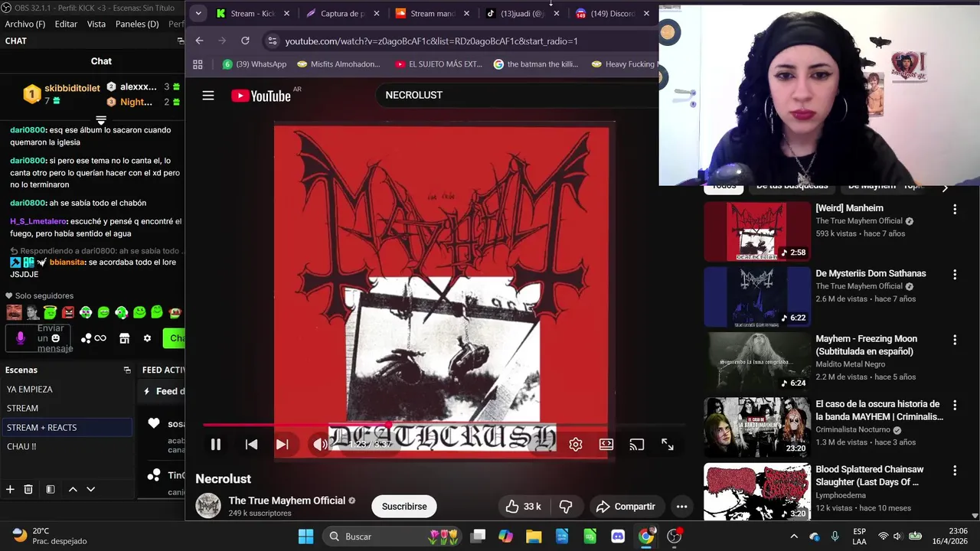Open YouTube hamburger guide menu
This screenshot has height=551, width=980.
(x=208, y=96)
